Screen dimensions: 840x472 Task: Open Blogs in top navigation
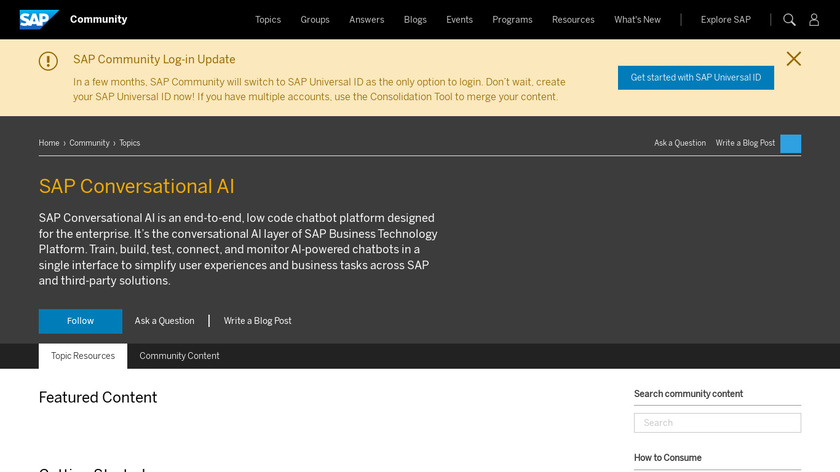[415, 20]
